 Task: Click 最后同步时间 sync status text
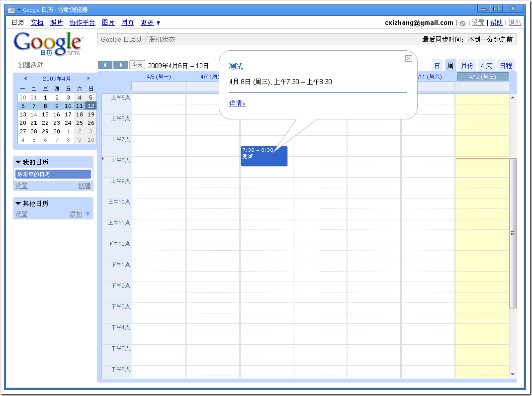[x=467, y=39]
